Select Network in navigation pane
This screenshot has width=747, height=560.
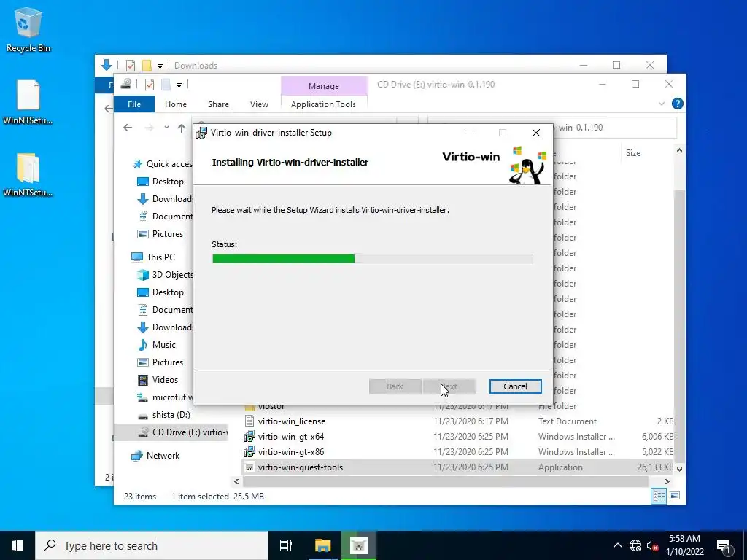[155, 456]
